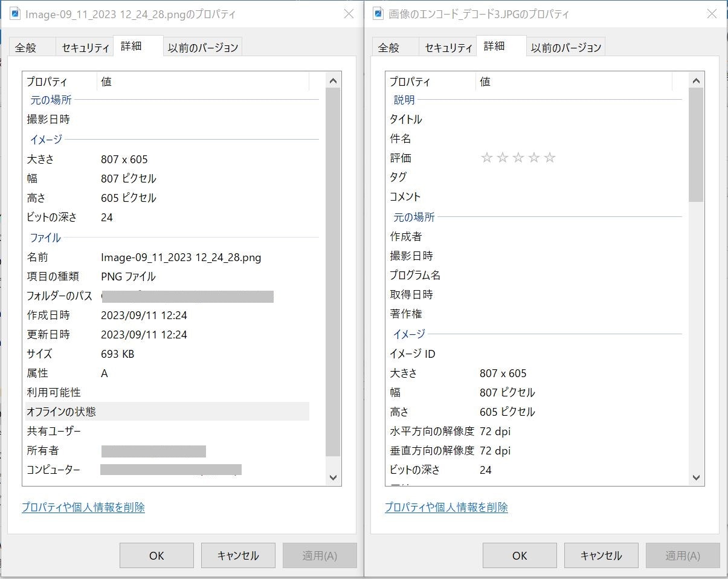Click the scrollbar thumb in the JPG details list
The height and width of the screenshot is (579, 728).
pos(696,145)
